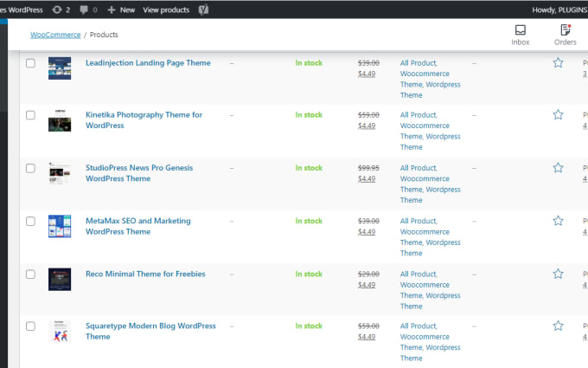588x368 pixels.
Task: Click All Product category in Squaretype row
Action: (x=419, y=326)
